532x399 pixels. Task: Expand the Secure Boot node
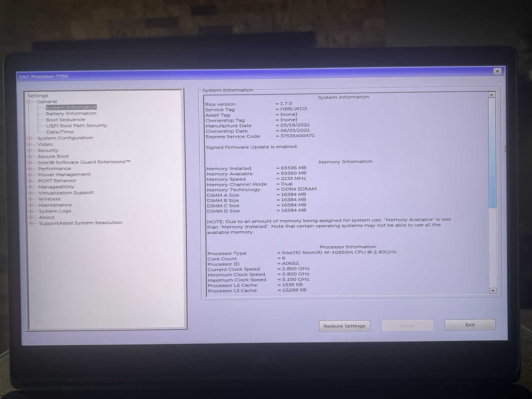click(30, 156)
